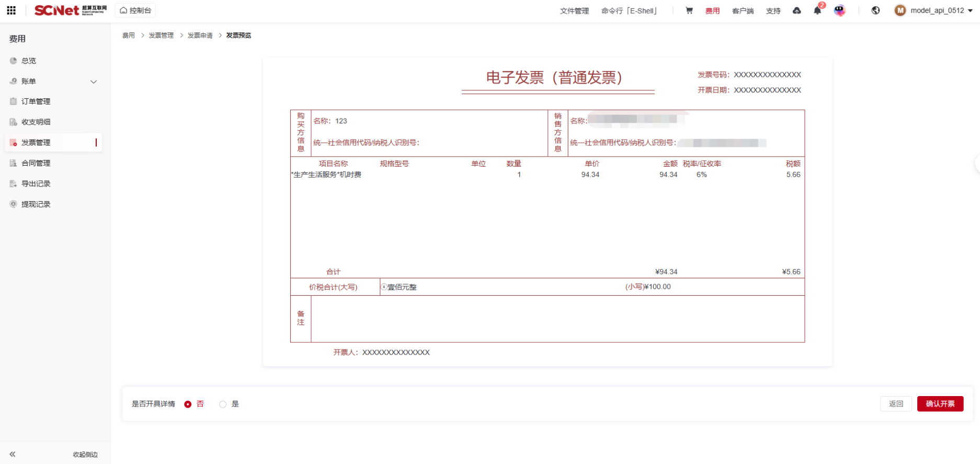Click the cloud upload icon

(x=796, y=10)
